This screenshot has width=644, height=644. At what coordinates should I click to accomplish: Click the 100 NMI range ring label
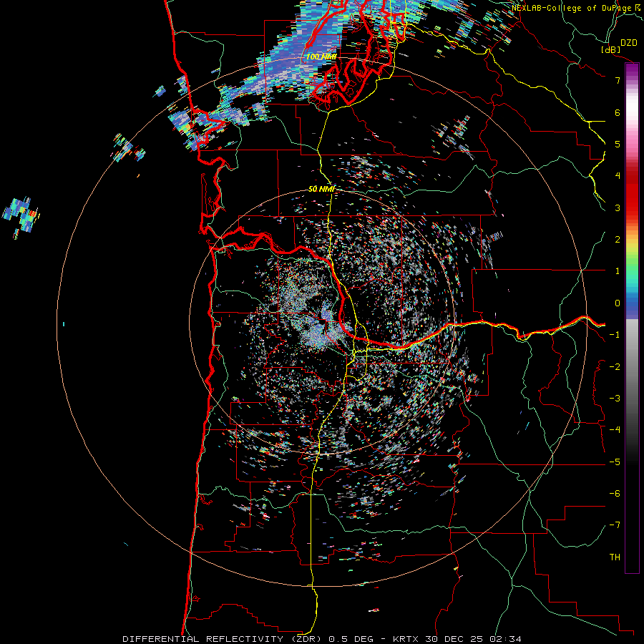(321, 57)
